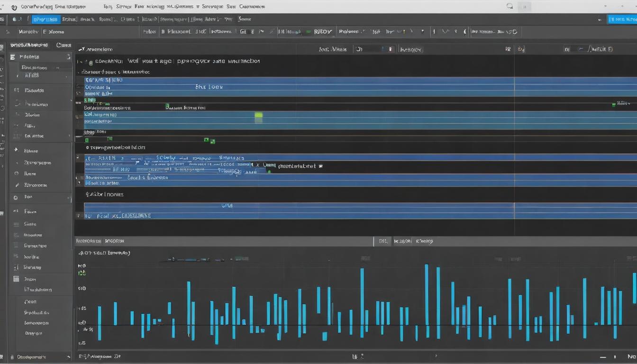The width and height of the screenshot is (637, 364).
Task: Toggle the bright green marker on timeline track
Action: click(x=258, y=115)
